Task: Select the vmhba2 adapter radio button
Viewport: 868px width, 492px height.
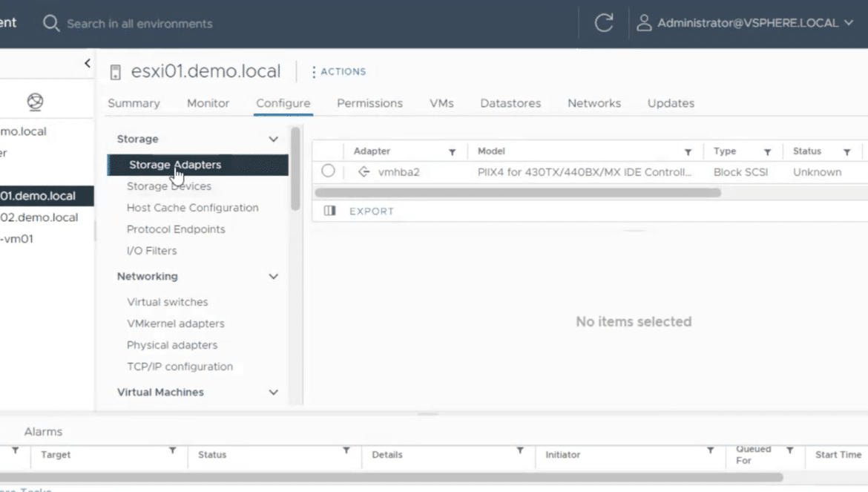Action: click(328, 171)
